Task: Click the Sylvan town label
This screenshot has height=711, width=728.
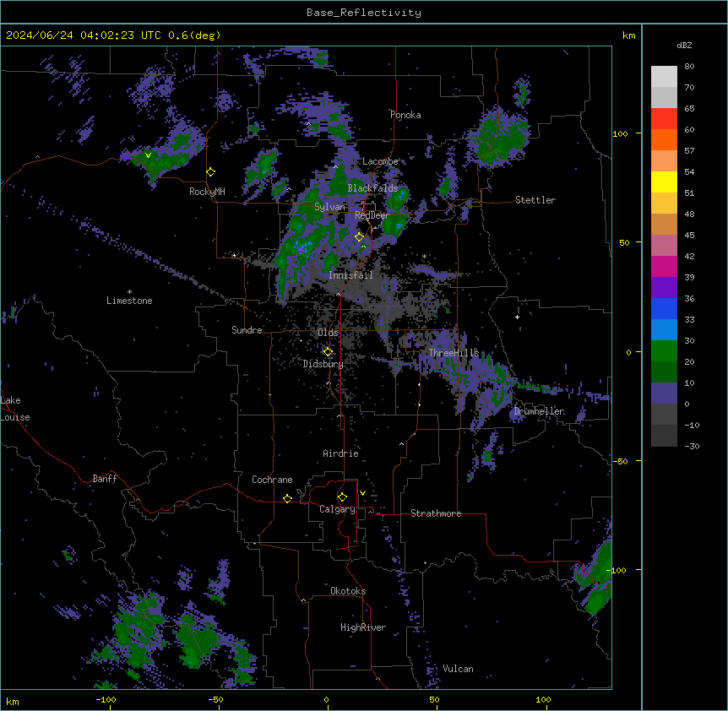Action: 329,207
